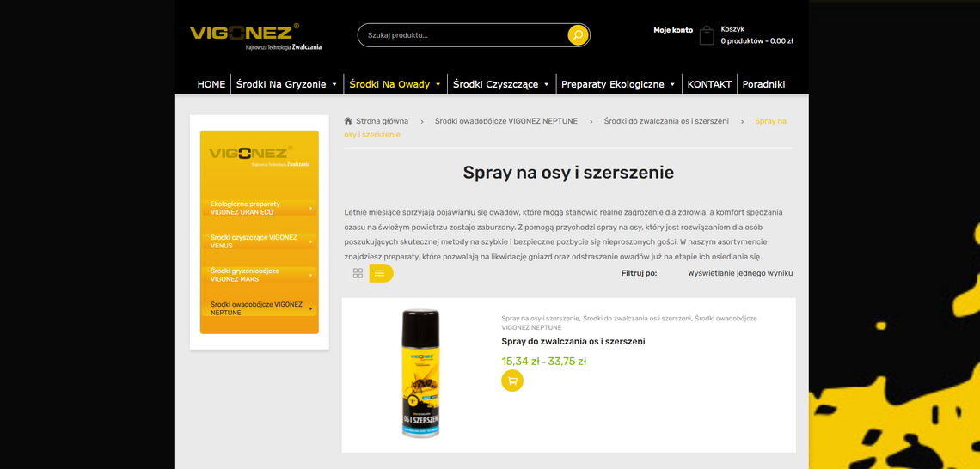980x469 pixels.
Task: Open Poradniki menu item
Action: tap(763, 84)
